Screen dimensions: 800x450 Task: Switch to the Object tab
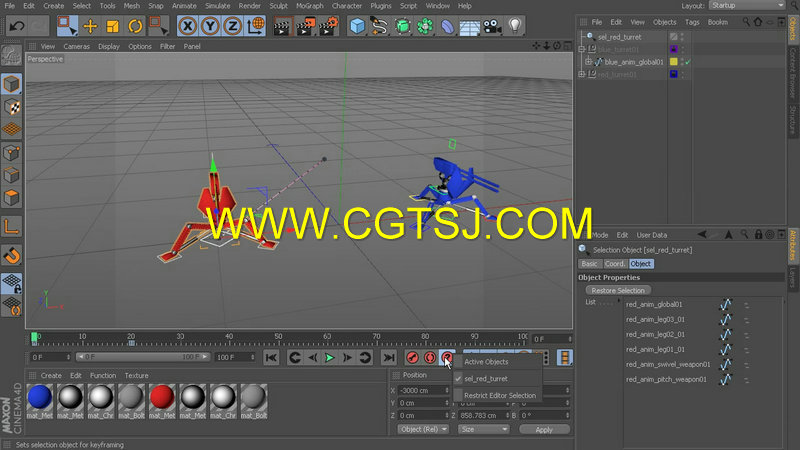tap(640, 264)
